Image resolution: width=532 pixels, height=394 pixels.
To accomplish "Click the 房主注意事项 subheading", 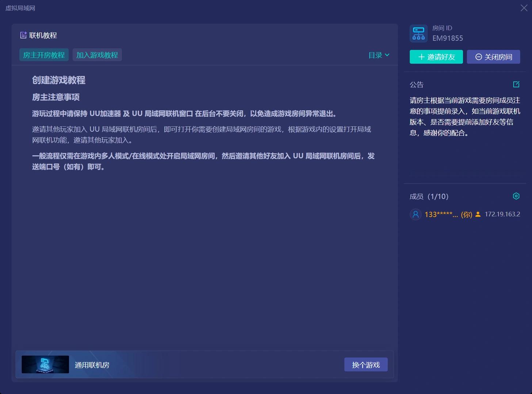I will [x=56, y=97].
